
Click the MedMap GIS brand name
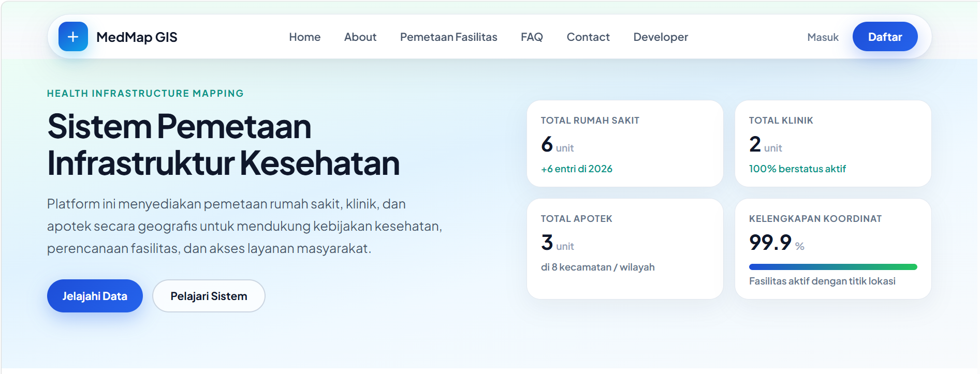click(137, 37)
